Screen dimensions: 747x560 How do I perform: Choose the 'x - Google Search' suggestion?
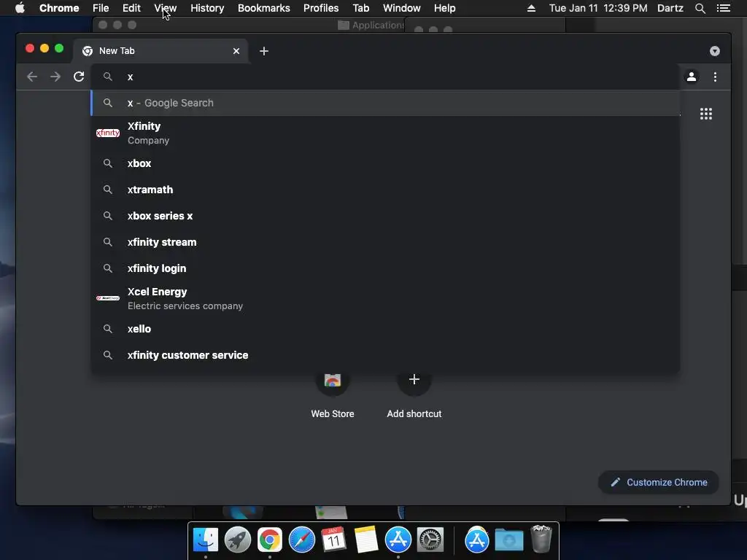click(x=385, y=103)
